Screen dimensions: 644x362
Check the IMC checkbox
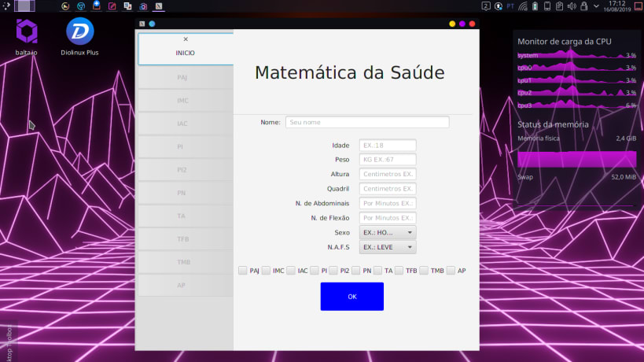tap(266, 271)
